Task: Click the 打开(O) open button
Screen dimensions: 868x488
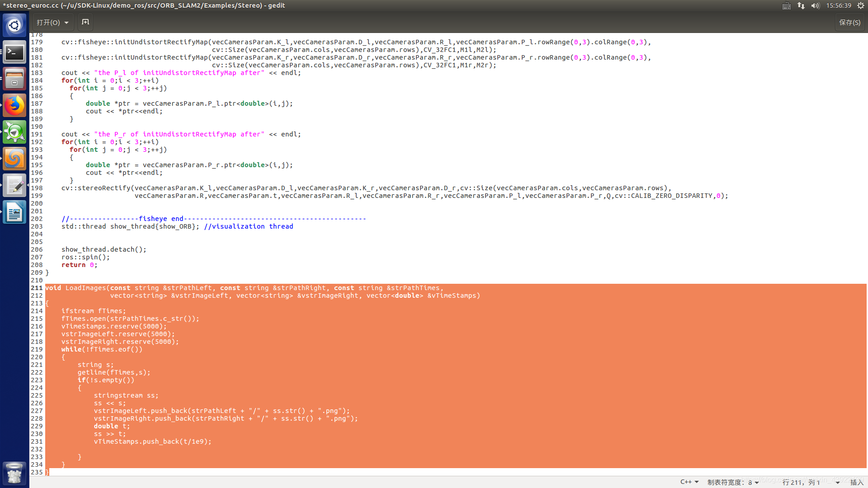Action: (48, 22)
